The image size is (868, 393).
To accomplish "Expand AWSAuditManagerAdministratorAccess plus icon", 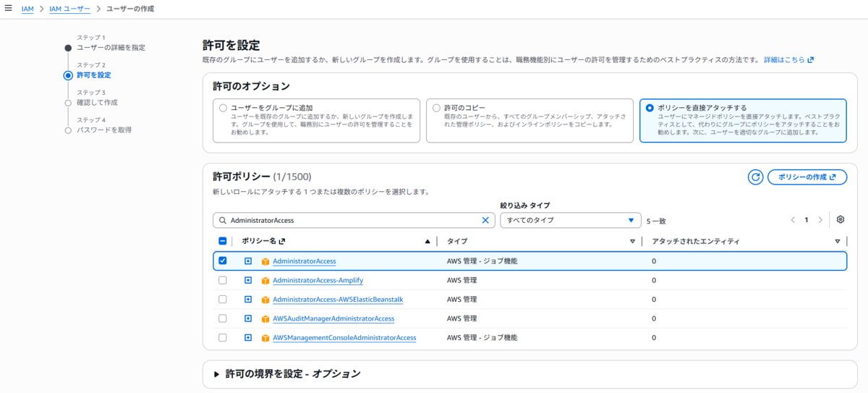I will pos(248,318).
